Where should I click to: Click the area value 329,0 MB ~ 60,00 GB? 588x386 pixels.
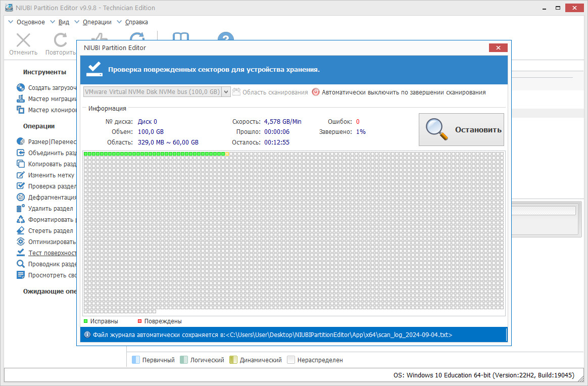click(168, 142)
